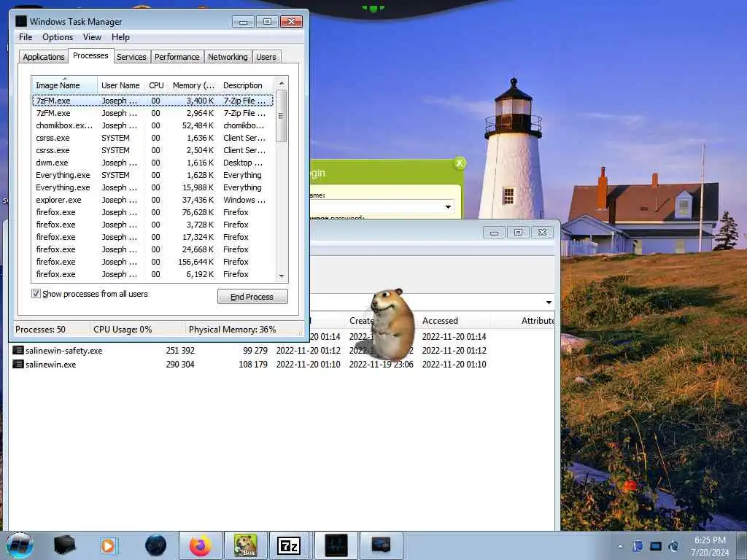Switch to the Applications tab
The image size is (747, 560).
coord(43,57)
